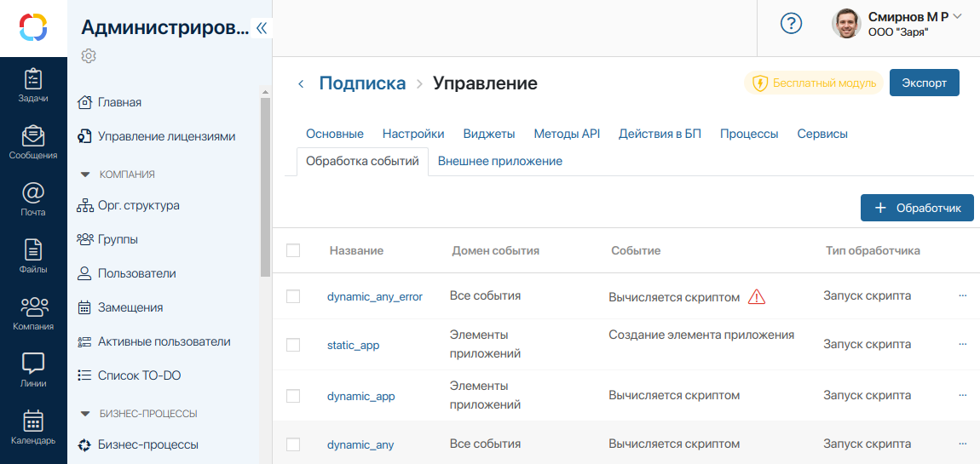This screenshot has width=980, height=464.
Task: Click warning icon in dynamic_any_error row
Action: click(757, 297)
